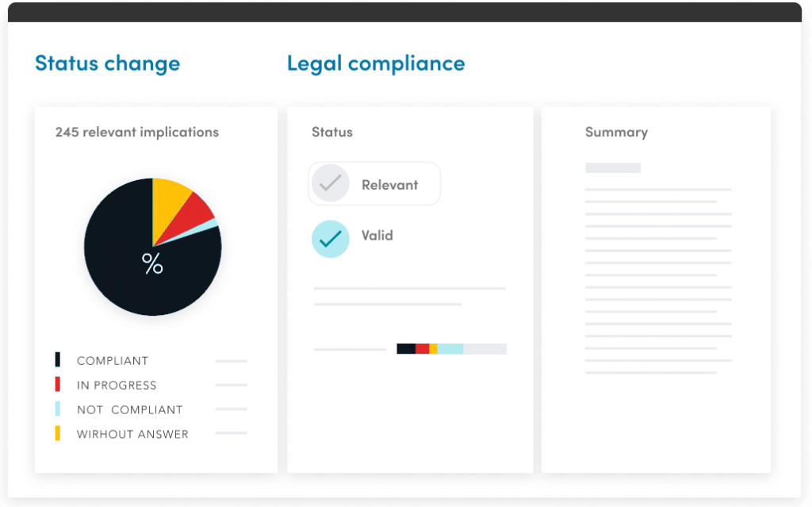
Task: Toggle the Relevant status checkmark
Action: (x=331, y=184)
